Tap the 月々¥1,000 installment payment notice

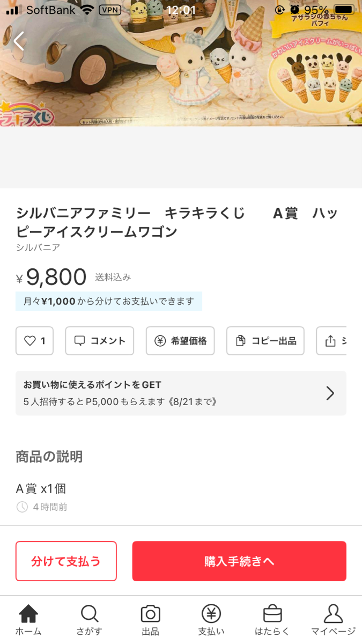click(109, 301)
